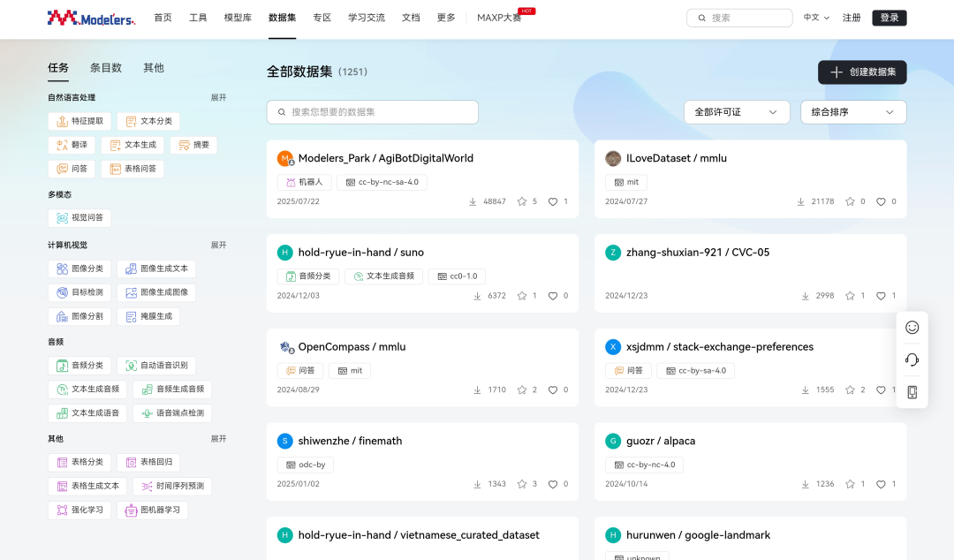This screenshot has height=560, width=954.
Task: Click the download icon on stack-exchange-preferences card
Action: [x=805, y=390]
